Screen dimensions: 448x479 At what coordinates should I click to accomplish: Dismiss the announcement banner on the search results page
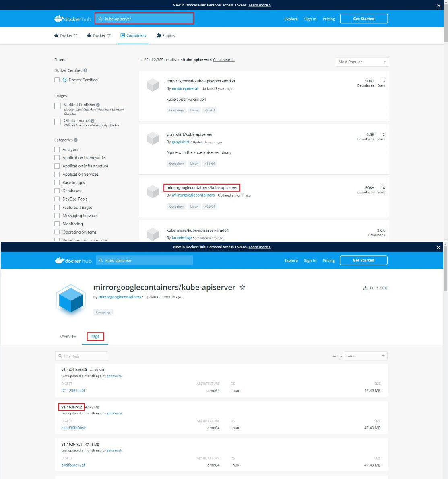point(439,6)
